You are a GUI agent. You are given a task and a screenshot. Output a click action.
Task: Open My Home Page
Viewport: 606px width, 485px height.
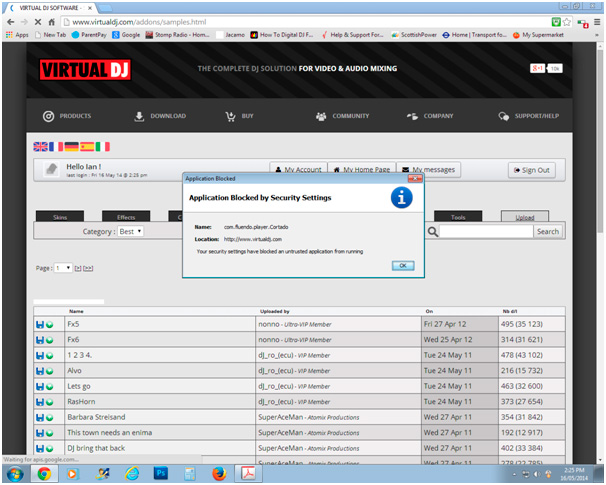362,169
